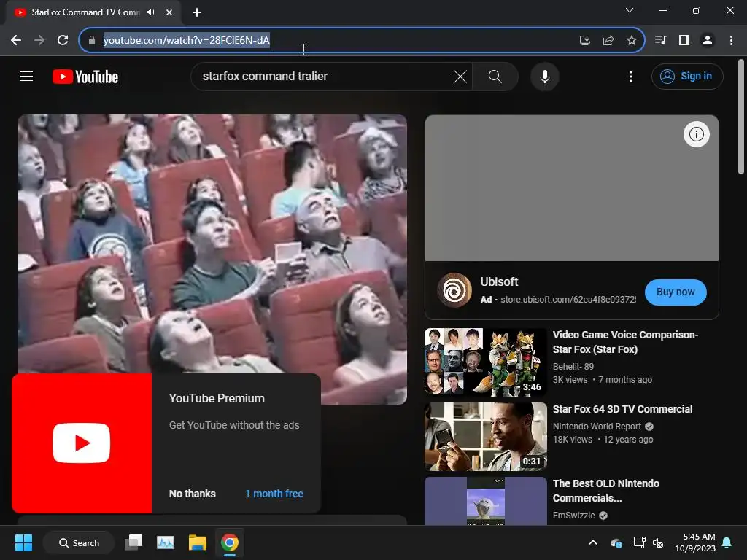Click the video player frame
The width and height of the screenshot is (747, 560).
coord(212,259)
